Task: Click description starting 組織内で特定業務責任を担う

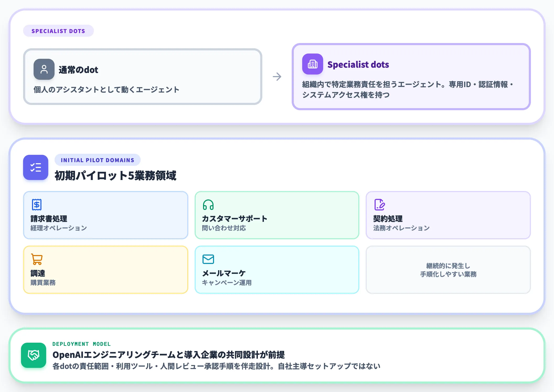Action: (x=407, y=89)
